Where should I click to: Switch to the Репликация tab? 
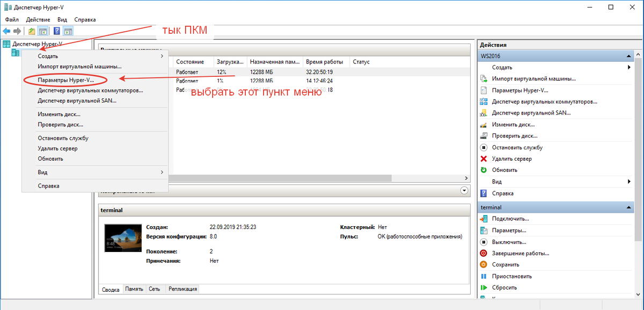(x=182, y=289)
